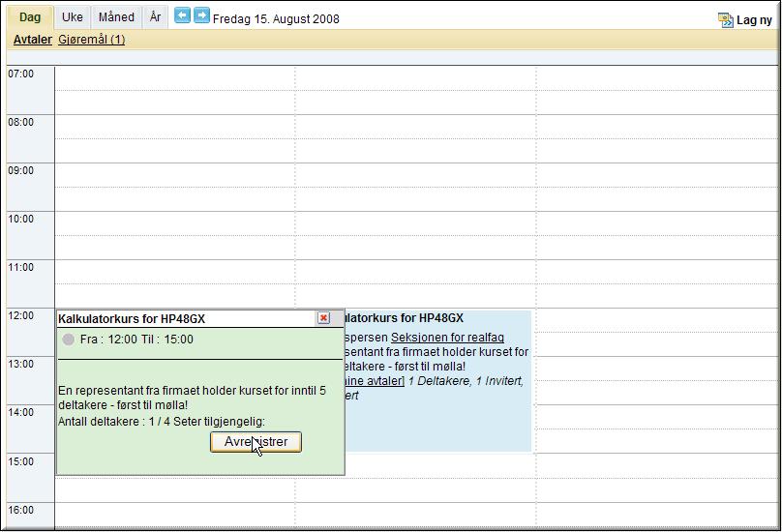This screenshot has width=782, height=532.
Task: Click the 10:00 time label
Action: coord(21,219)
